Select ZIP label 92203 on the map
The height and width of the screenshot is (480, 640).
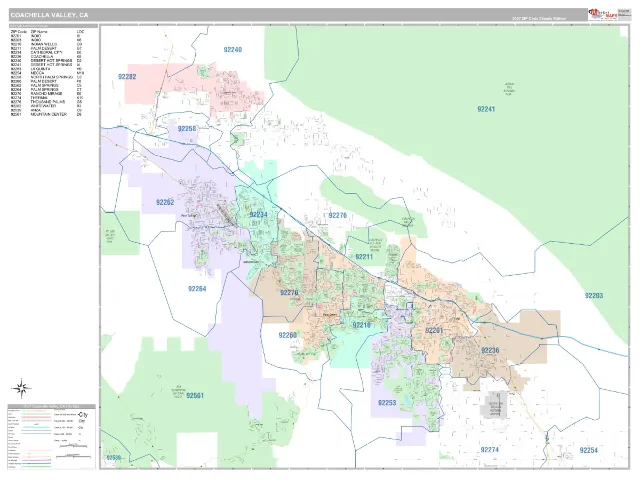(594, 296)
